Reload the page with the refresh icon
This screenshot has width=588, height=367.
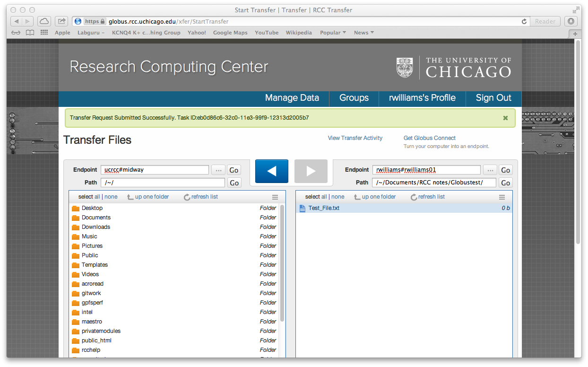524,21
